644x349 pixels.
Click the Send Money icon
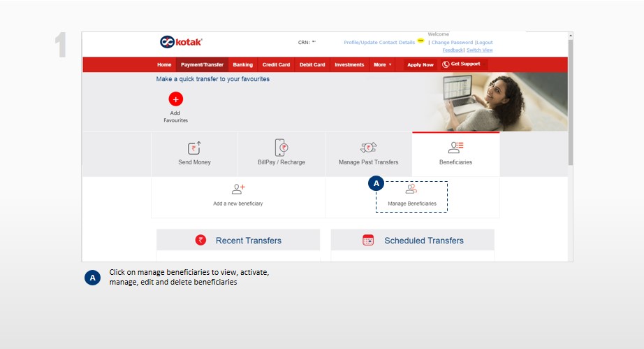tap(194, 148)
